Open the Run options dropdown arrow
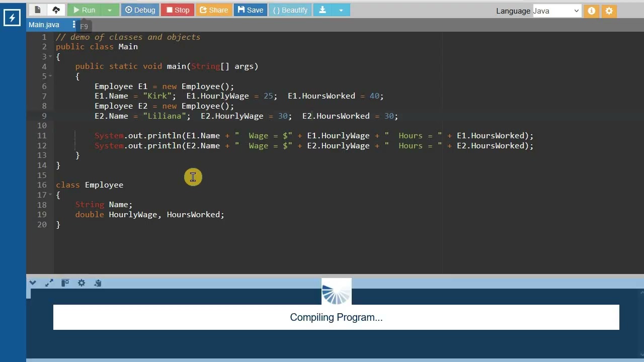The width and height of the screenshot is (644, 362). coord(110,10)
